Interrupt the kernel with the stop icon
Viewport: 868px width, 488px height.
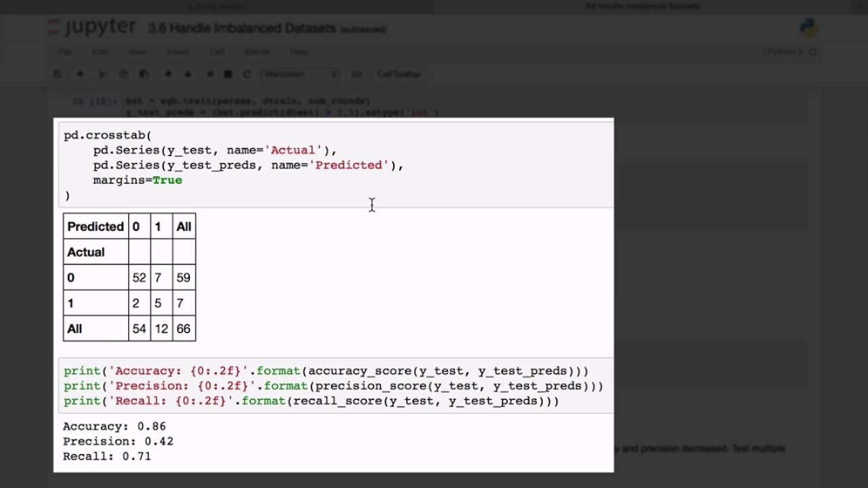click(228, 74)
